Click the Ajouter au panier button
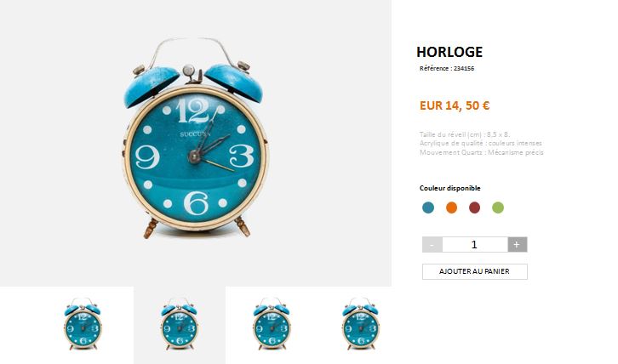618x364 pixels. point(474,271)
